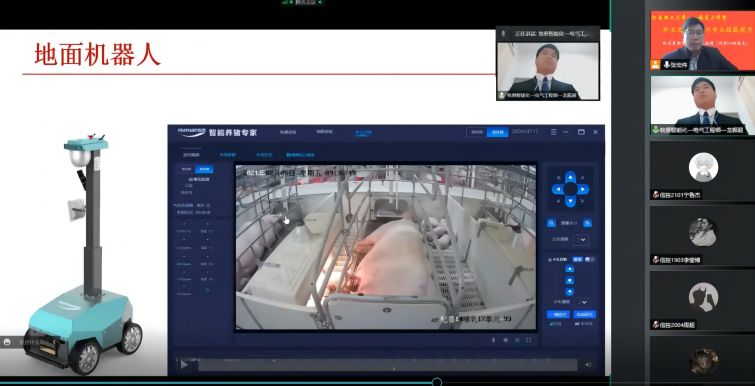Viewport: 755px width, 386px height.
Task: Click the right magnifier zoom icon
Action: tap(587, 223)
